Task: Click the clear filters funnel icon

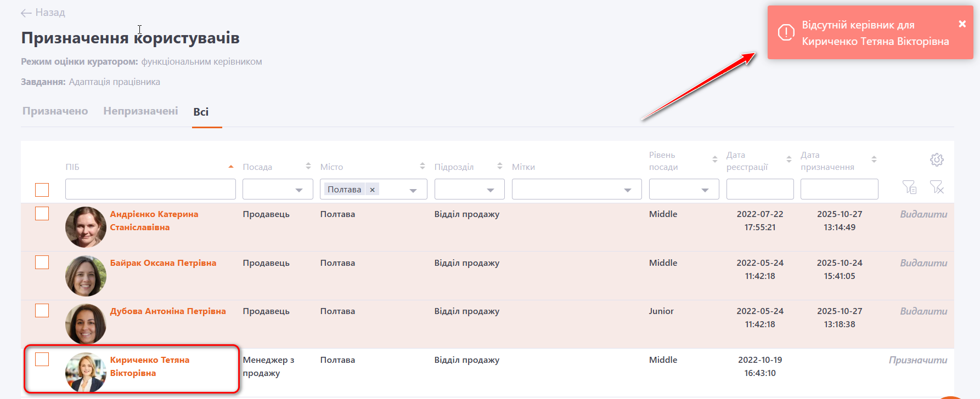Action: pos(937,187)
